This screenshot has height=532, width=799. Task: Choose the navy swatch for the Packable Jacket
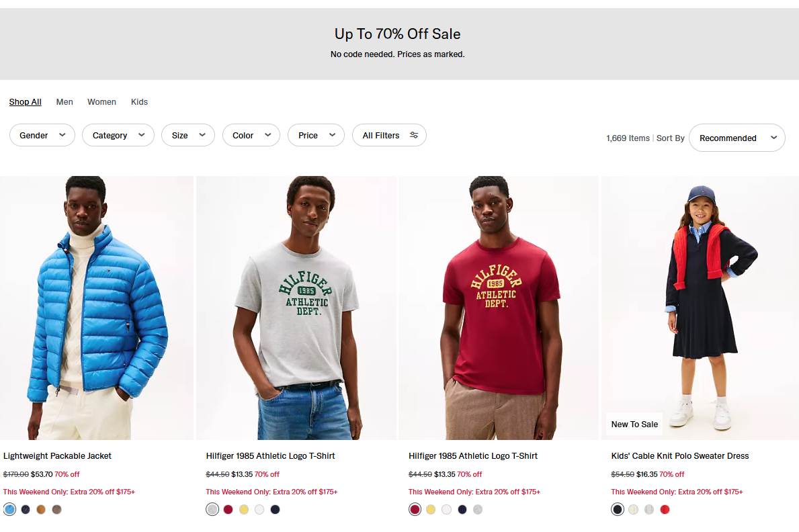[26, 510]
